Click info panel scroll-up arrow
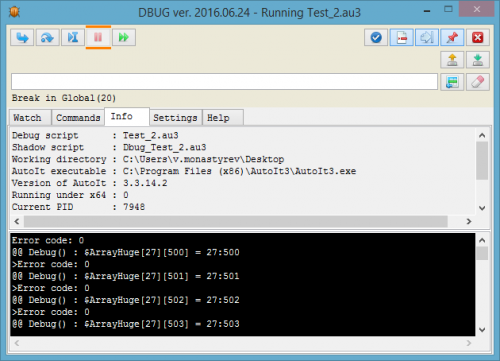Image resolution: width=500 pixels, height=361 pixels. pos(482,135)
